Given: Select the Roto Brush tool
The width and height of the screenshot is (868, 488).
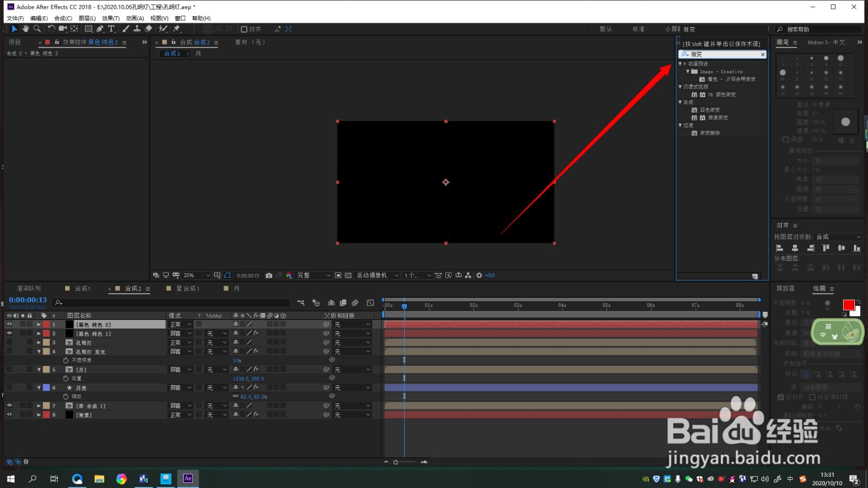Looking at the screenshot, I should pyautogui.click(x=163, y=29).
